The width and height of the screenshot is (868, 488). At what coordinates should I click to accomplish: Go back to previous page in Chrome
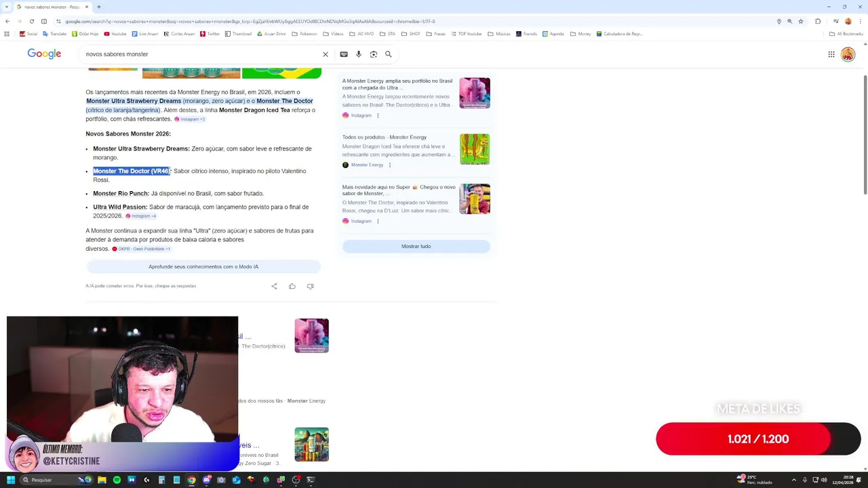tap(7, 21)
